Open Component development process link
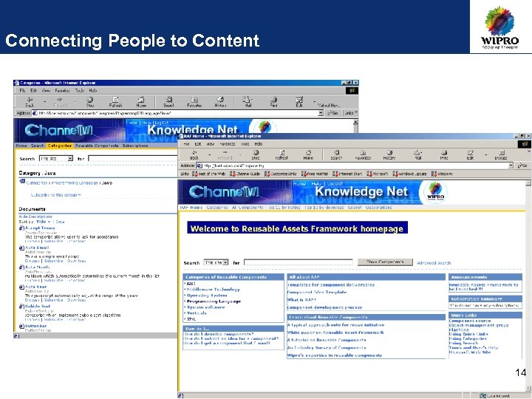Viewport: 532px width, 399px height. (324, 307)
